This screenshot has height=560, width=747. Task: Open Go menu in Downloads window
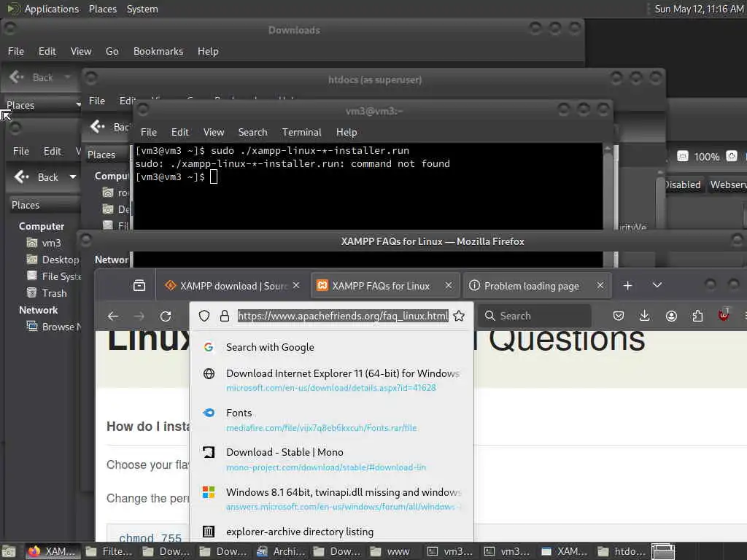pos(112,52)
